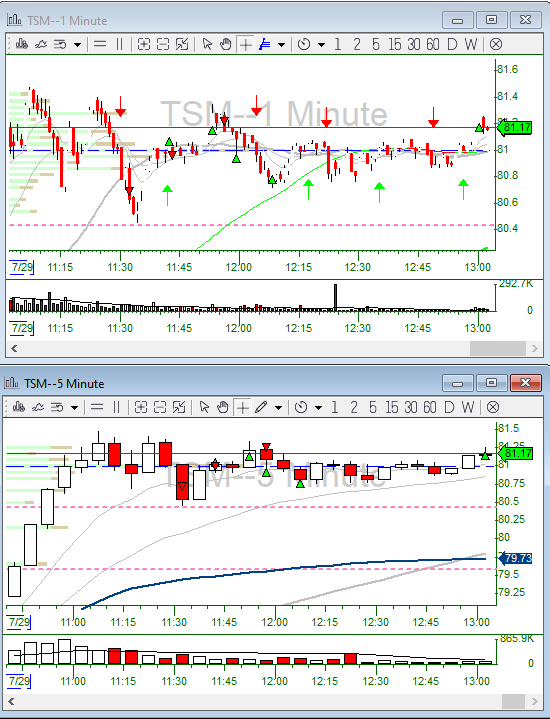Click the circled X icon in 1 Minute toolbar

(x=495, y=44)
